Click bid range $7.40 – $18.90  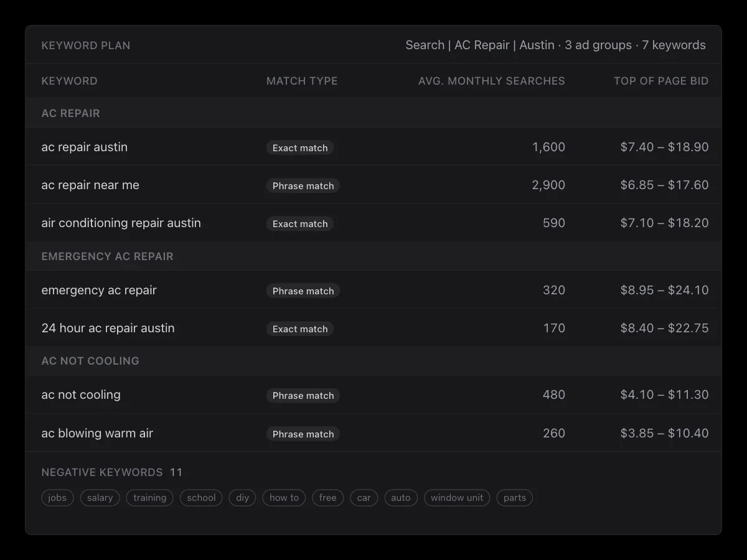[664, 147]
